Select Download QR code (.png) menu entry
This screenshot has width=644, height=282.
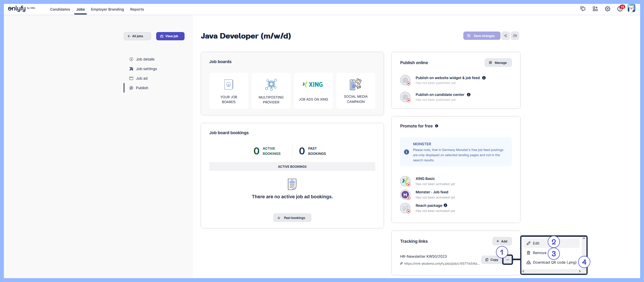[554, 262]
